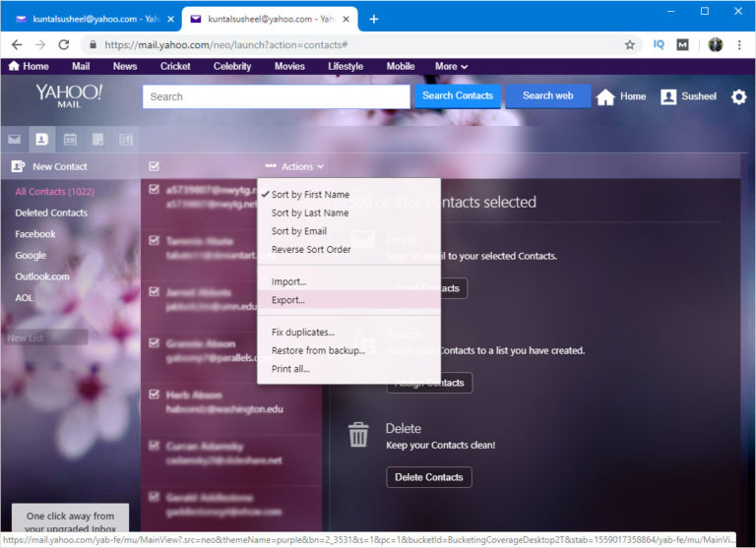Uncheck the Herb Abson contact checkbox
The height and width of the screenshot is (548, 756).
[154, 394]
